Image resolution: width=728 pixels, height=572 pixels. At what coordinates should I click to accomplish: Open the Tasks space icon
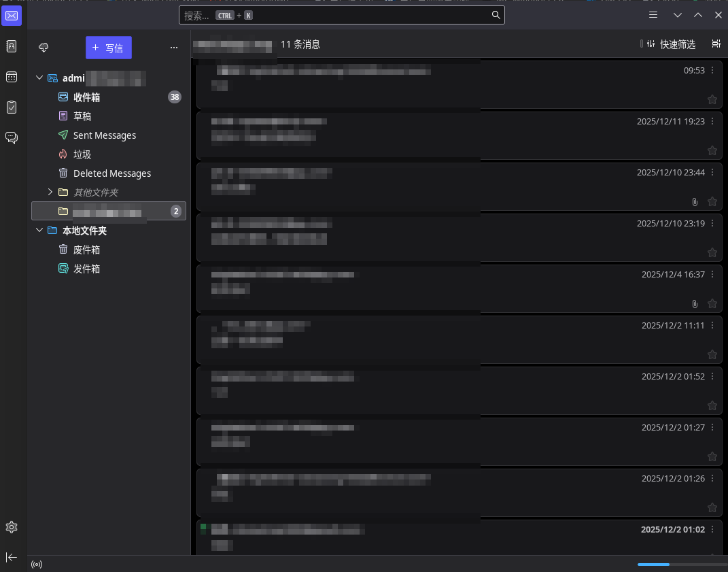click(12, 107)
